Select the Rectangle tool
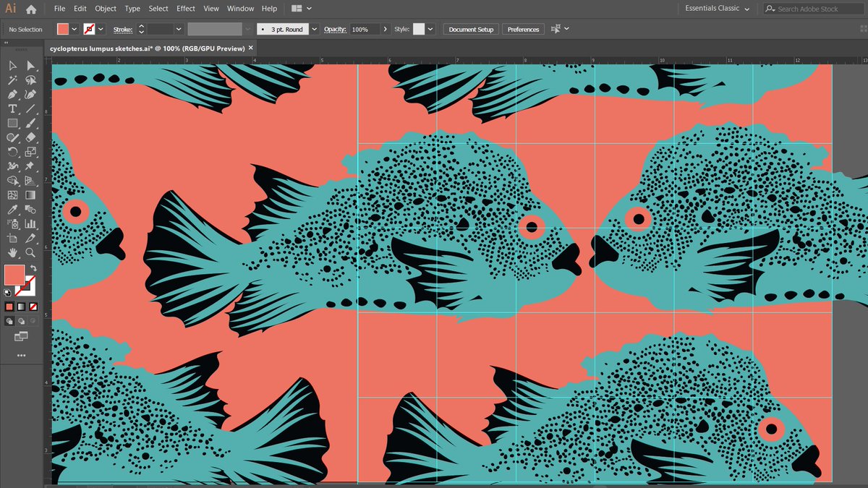The height and width of the screenshot is (488, 868). [12, 123]
